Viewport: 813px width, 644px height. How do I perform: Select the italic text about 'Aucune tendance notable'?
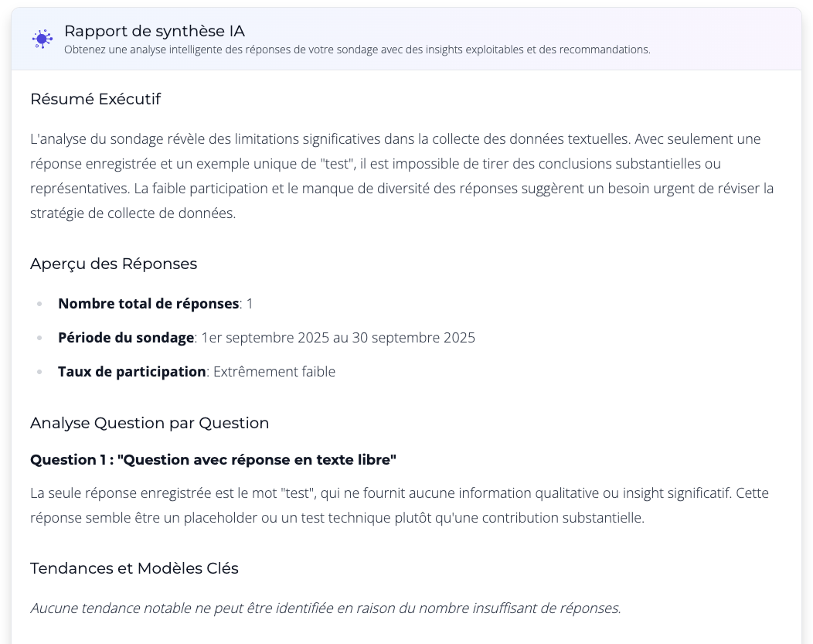click(x=325, y=608)
